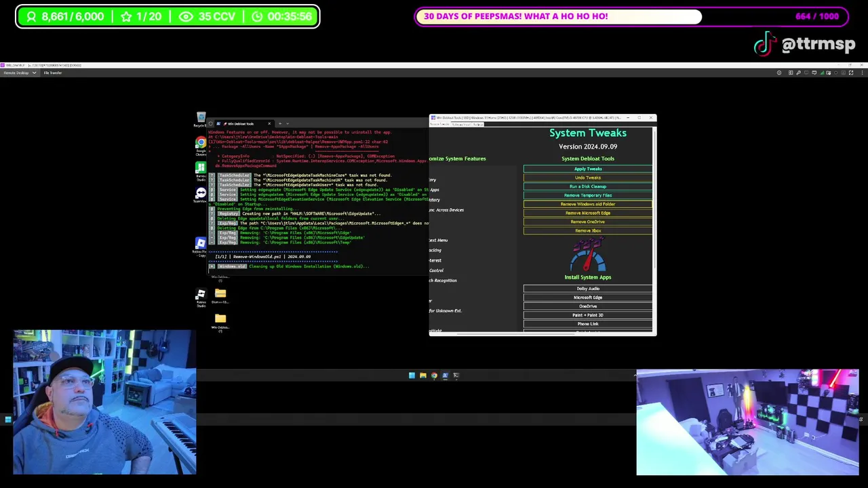Click the room camera feed

tap(747, 422)
